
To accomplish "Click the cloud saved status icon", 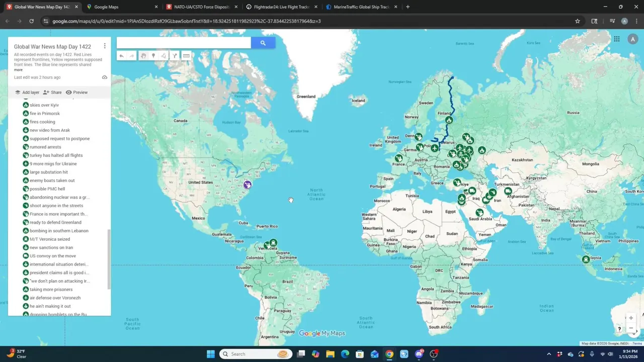I will click(105, 77).
